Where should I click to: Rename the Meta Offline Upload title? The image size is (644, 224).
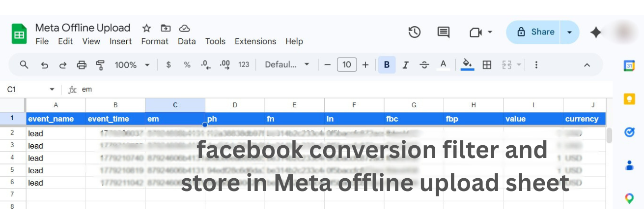coord(83,28)
